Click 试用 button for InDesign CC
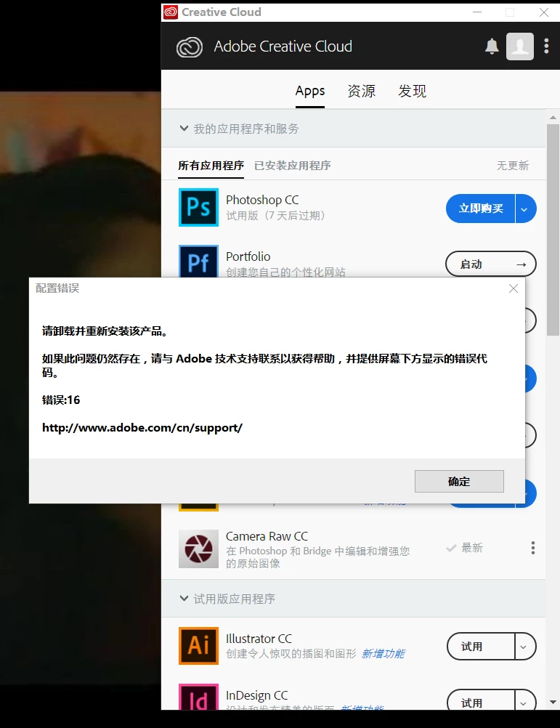560x728 pixels. tap(481, 701)
